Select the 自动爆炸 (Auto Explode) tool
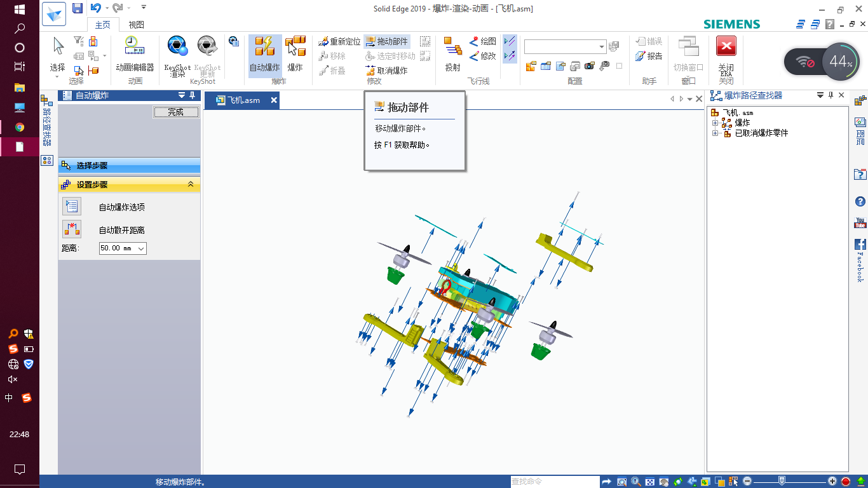The width and height of the screenshot is (868, 488). click(265, 54)
